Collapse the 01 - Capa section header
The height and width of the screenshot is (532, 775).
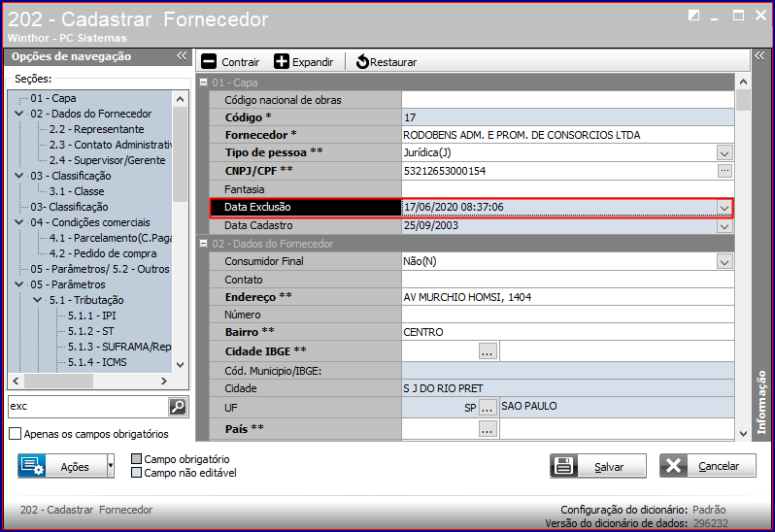click(x=203, y=82)
